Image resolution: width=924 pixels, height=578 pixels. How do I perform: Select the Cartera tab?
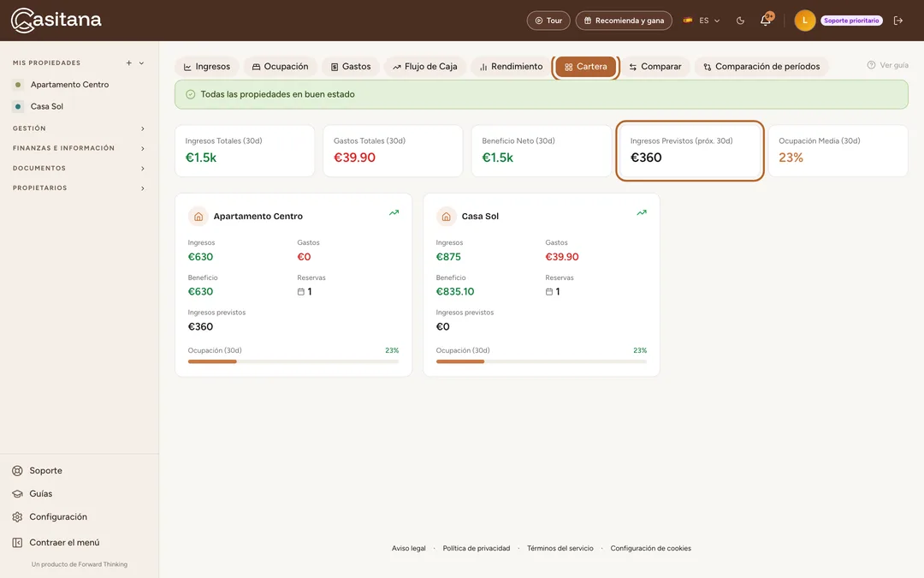[x=586, y=67]
